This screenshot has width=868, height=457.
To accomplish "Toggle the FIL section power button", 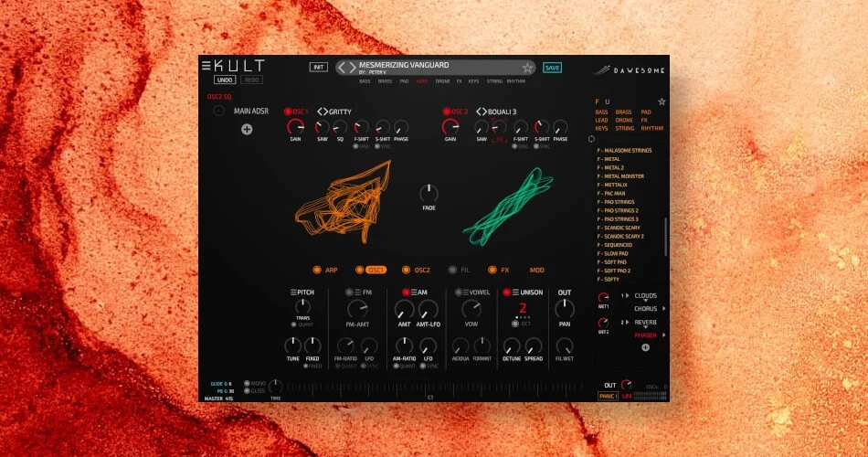I will tap(453, 270).
